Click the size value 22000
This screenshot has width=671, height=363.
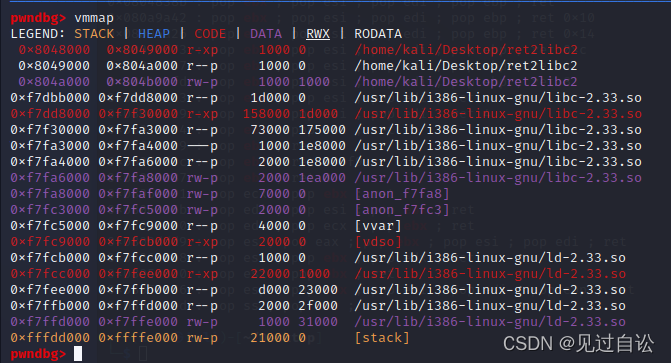(x=270, y=274)
